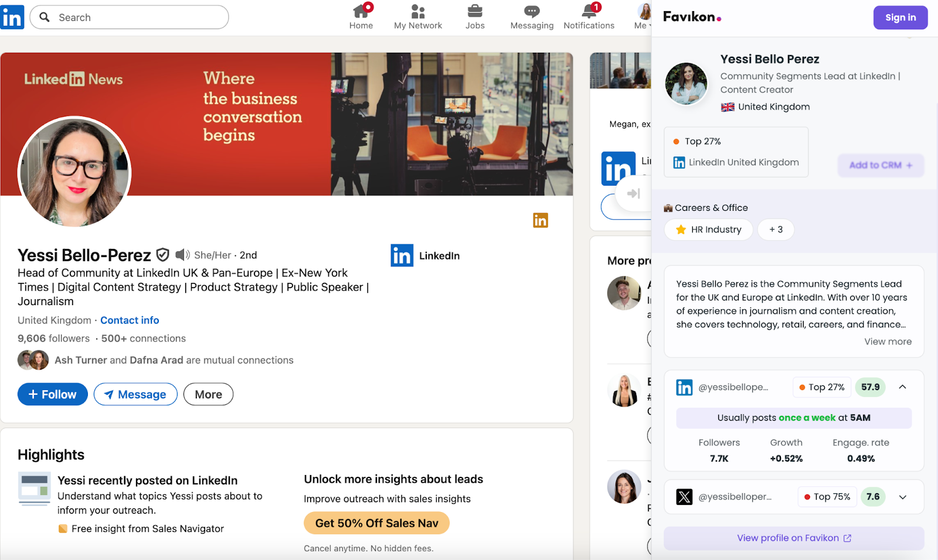
Task: Click View more on bio
Action: tap(888, 342)
